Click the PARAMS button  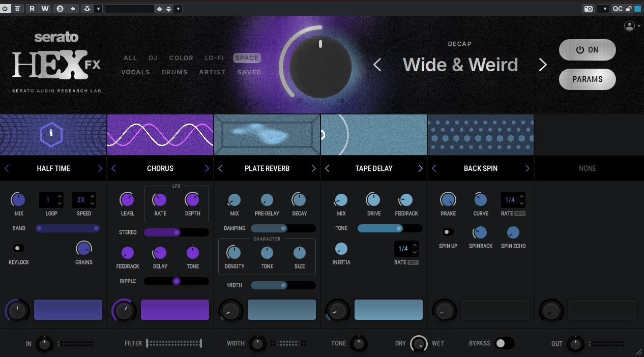[x=588, y=79]
